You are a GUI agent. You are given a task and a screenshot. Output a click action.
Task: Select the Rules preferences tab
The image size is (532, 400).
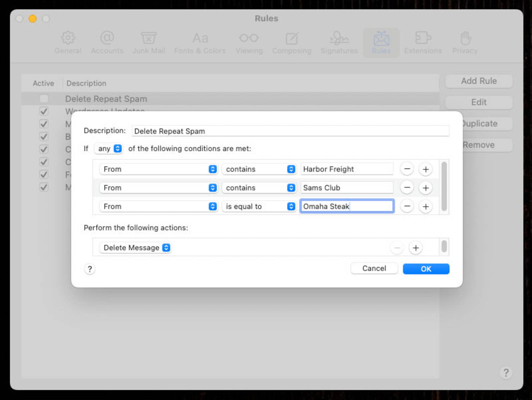381,43
